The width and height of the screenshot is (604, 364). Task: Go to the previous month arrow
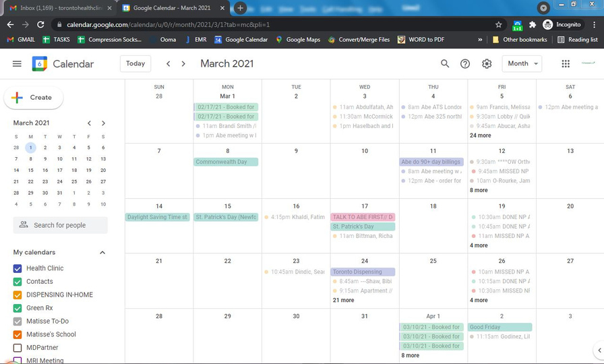[169, 63]
